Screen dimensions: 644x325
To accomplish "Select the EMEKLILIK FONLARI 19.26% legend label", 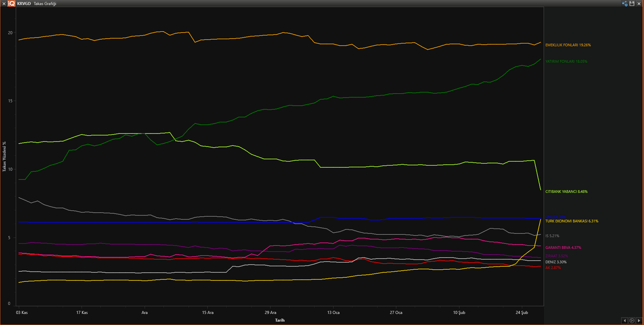I will coord(568,45).
